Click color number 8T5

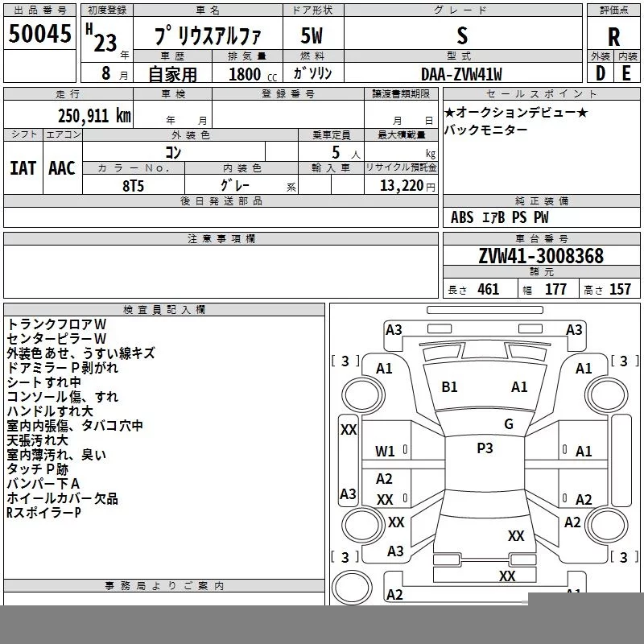coord(133,186)
